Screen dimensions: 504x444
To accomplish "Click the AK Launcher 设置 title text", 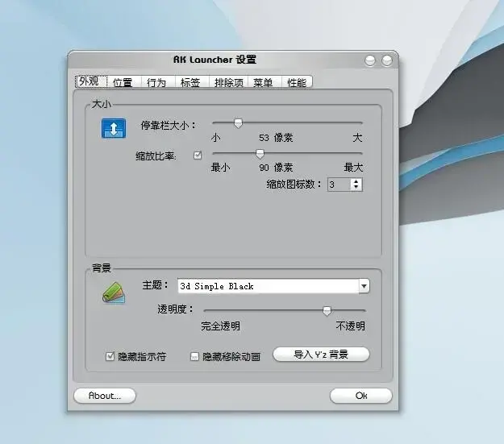I will point(215,60).
